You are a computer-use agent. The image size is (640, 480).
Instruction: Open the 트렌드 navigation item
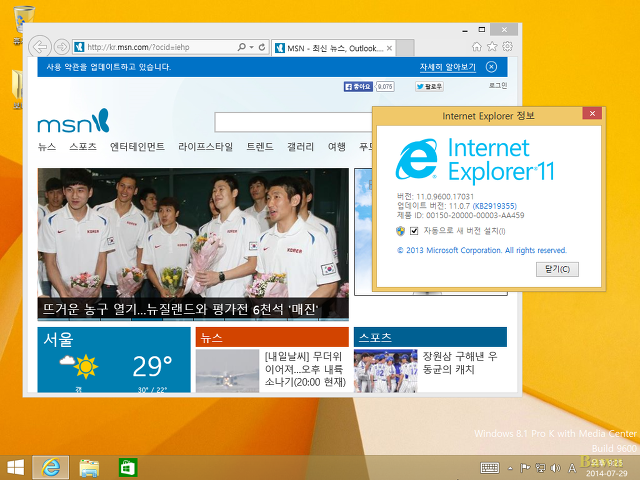point(260,147)
